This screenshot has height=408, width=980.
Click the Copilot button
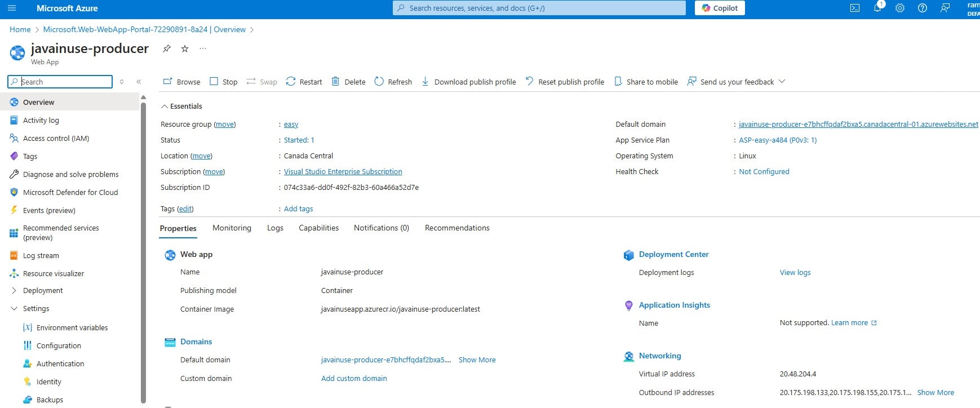pyautogui.click(x=720, y=8)
